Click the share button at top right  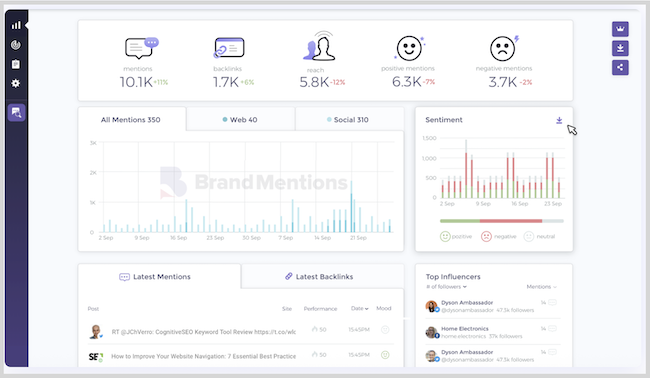(620, 68)
